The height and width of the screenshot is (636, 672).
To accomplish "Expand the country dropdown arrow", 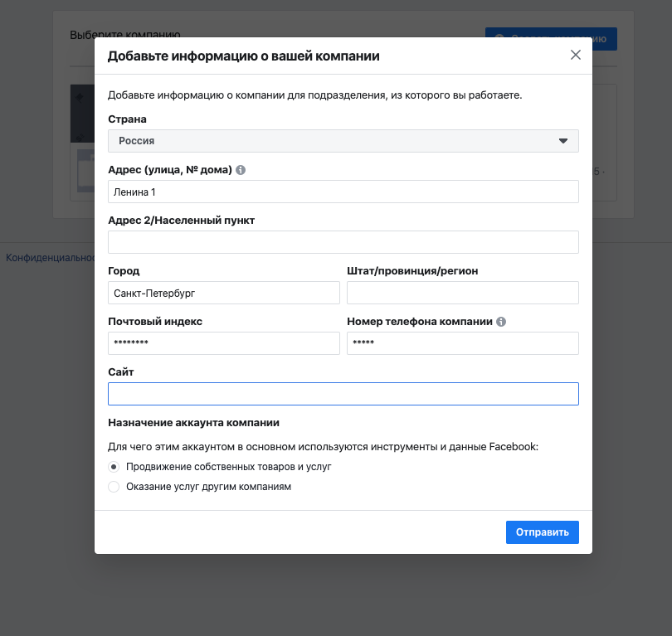I will point(563,141).
